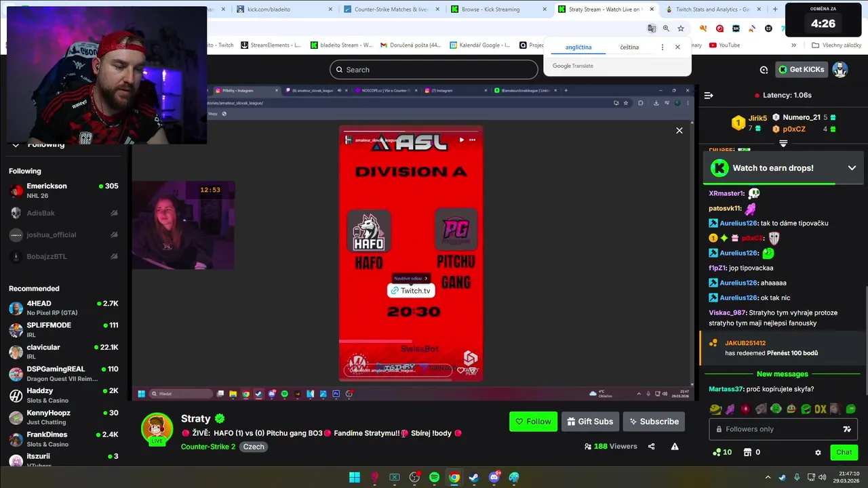Image resolution: width=868 pixels, height=488 pixels.
Task: Open the chat settings gear icon
Action: pyautogui.click(x=818, y=452)
